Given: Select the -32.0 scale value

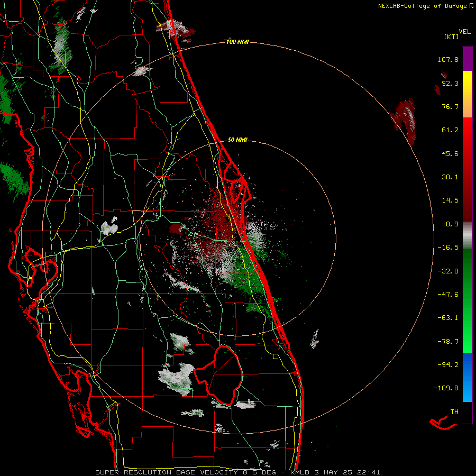Looking at the screenshot, I should [x=448, y=271].
